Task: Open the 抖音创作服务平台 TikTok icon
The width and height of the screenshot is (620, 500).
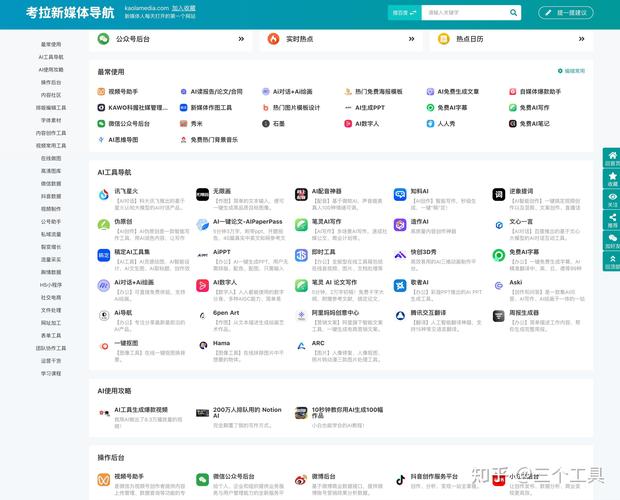Action: click(x=400, y=480)
